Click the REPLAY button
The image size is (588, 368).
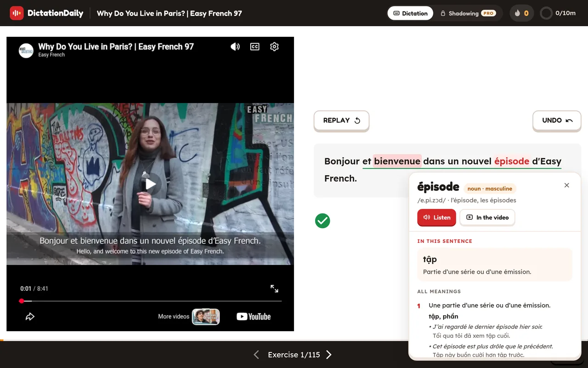[341, 121]
